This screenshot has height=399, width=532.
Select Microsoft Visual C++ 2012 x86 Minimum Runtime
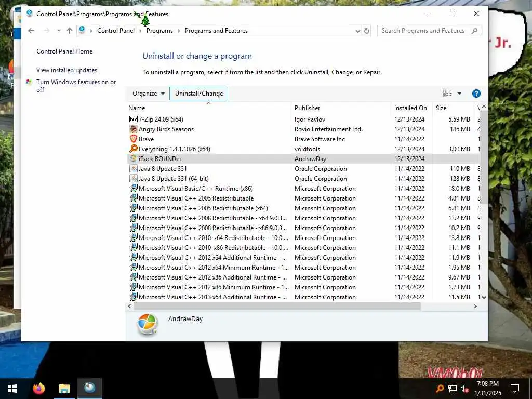(214, 287)
